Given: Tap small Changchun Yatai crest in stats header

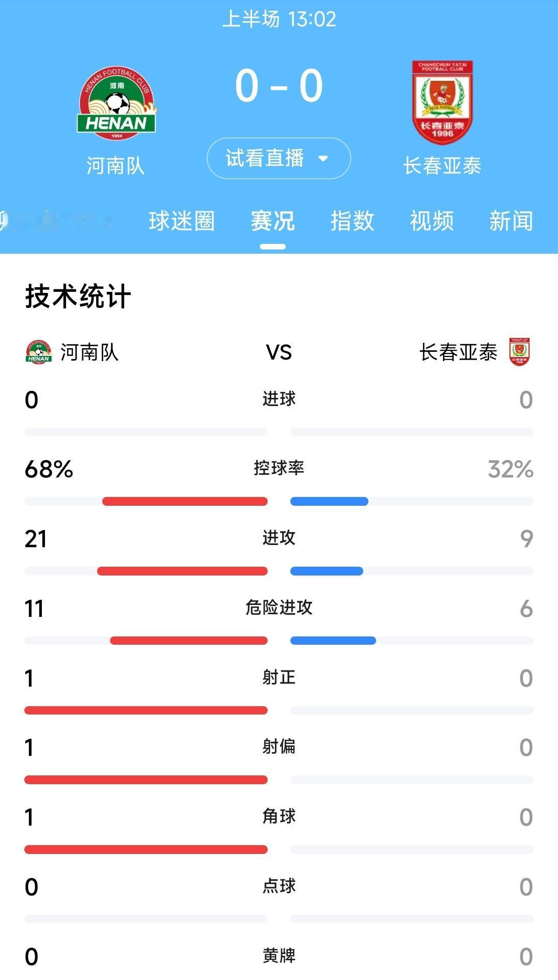Looking at the screenshot, I should pyautogui.click(x=519, y=352).
